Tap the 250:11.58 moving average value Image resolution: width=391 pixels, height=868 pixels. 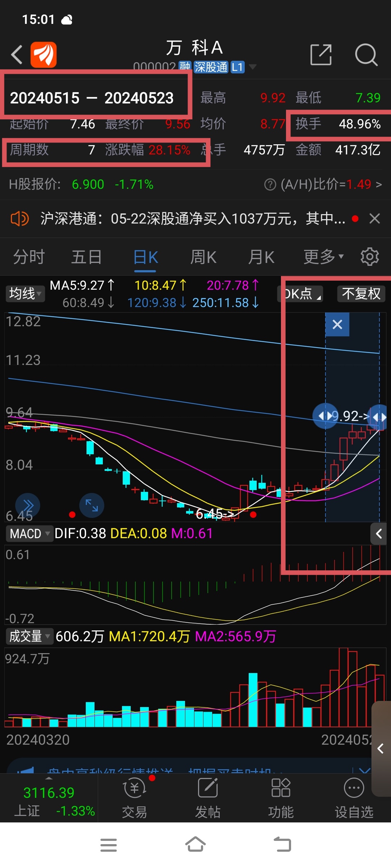226,303
